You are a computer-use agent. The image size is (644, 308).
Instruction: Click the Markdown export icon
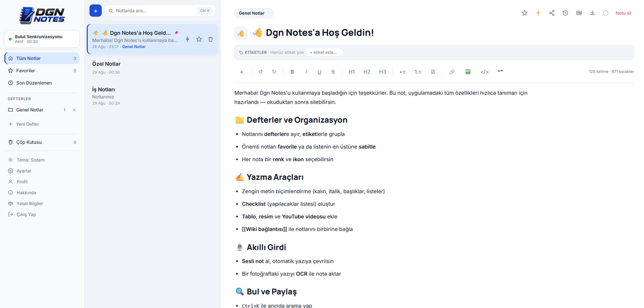[579, 13]
